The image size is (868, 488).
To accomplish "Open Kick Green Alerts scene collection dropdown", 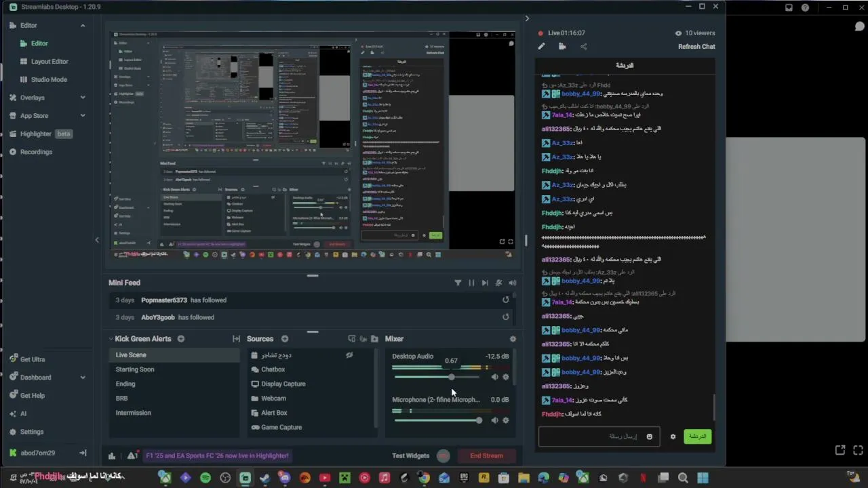I will click(x=111, y=339).
